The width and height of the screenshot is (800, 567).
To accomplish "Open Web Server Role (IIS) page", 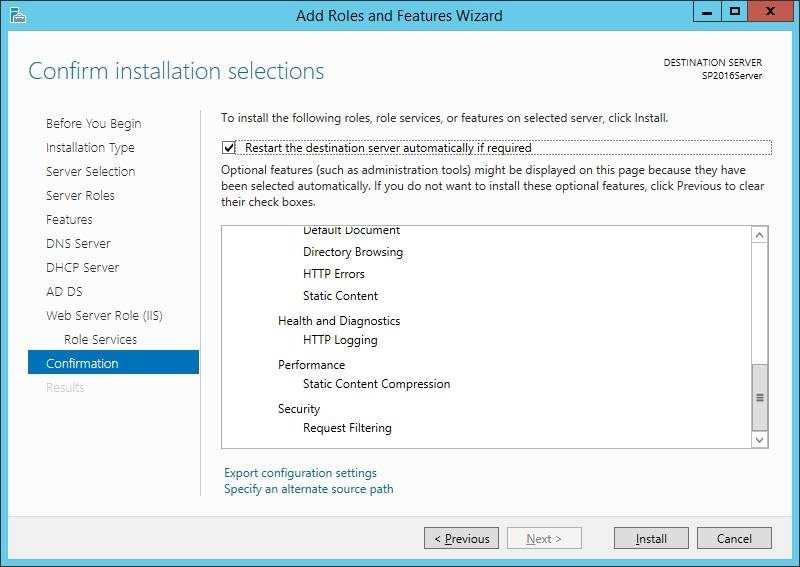I will pos(104,315).
